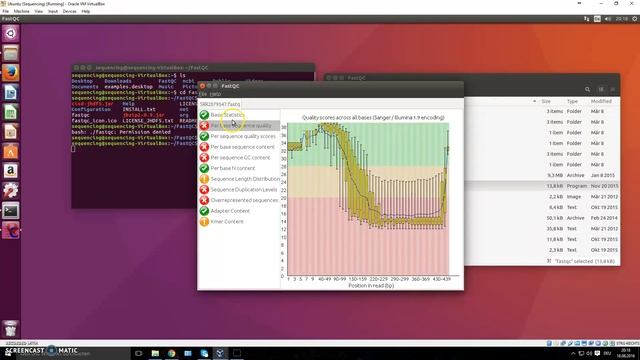Open VirtualBox Input menu
640x360 pixels.
point(53,11)
